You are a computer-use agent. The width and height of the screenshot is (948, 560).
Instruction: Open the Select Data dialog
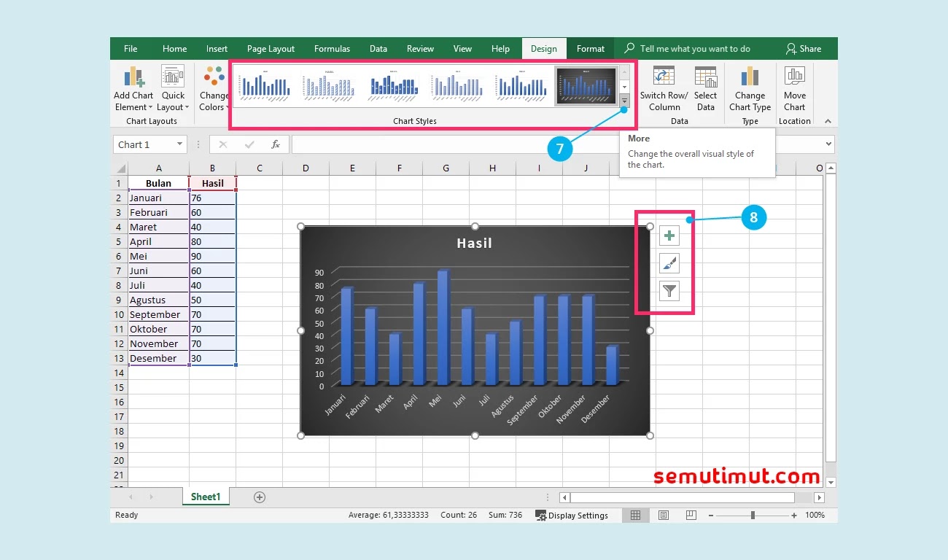(x=705, y=89)
